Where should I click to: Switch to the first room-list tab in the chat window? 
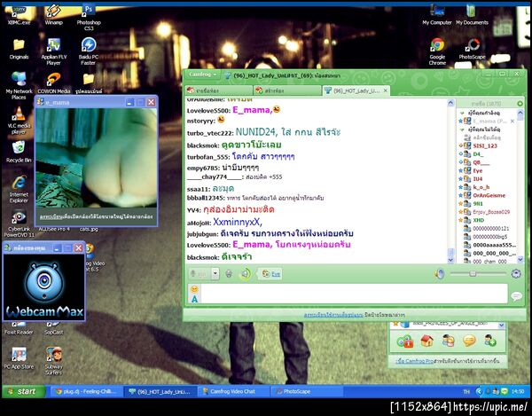219,90
